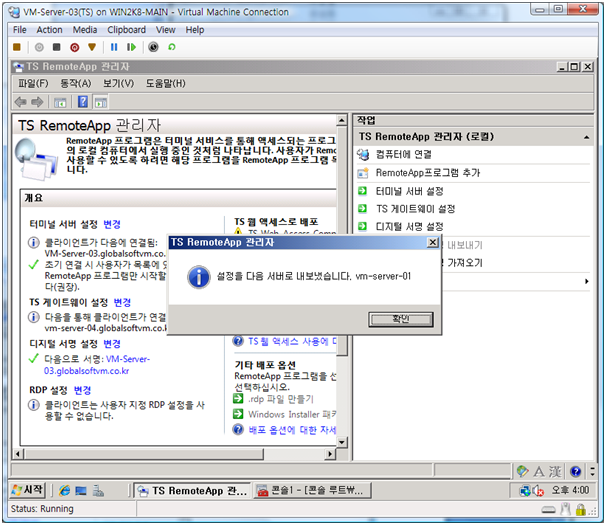Click Windows Installer 패키지 option
This screenshot has height=525, width=606.
tap(292, 414)
